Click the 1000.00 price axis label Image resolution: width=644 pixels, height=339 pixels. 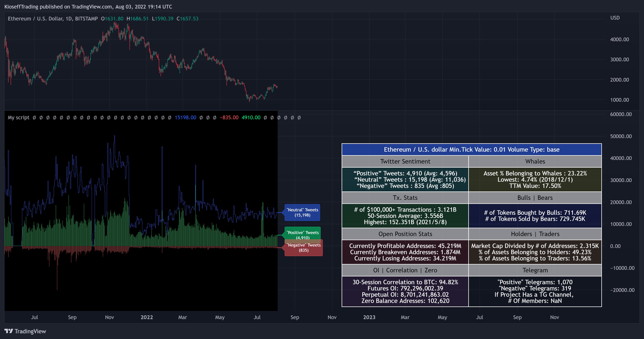[619, 100]
